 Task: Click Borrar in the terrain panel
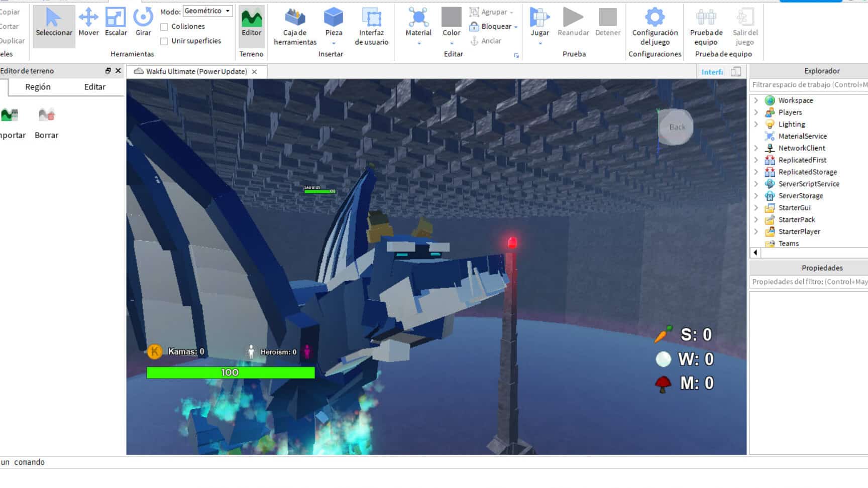(46, 120)
